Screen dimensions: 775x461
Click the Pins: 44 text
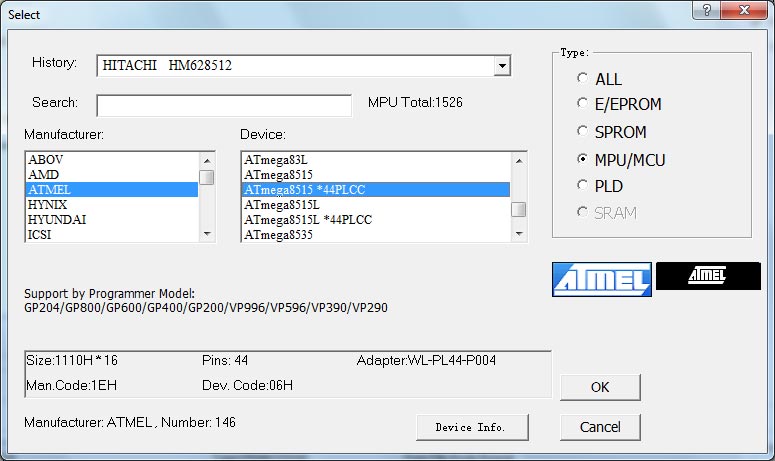click(x=225, y=360)
